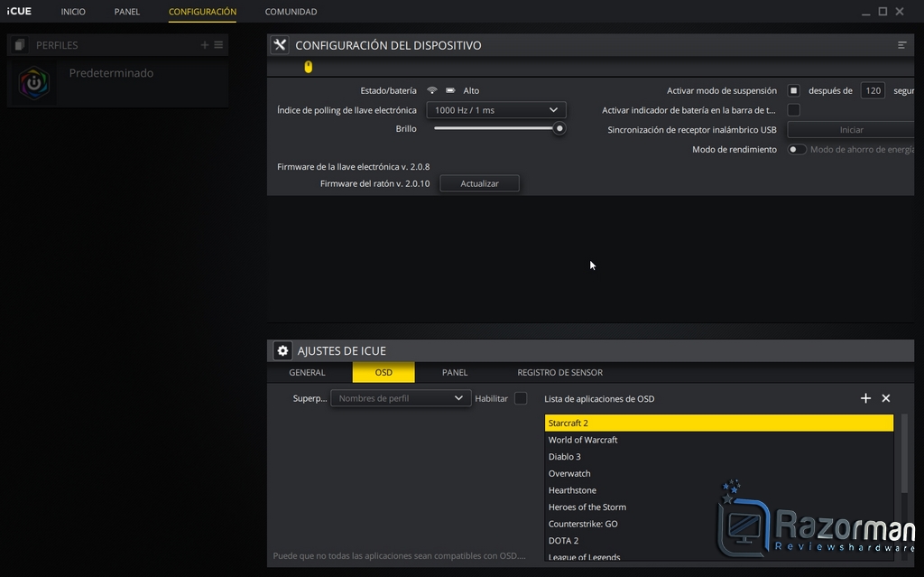Open the device settings panel menu icon
This screenshot has height=577, width=924.
901,45
